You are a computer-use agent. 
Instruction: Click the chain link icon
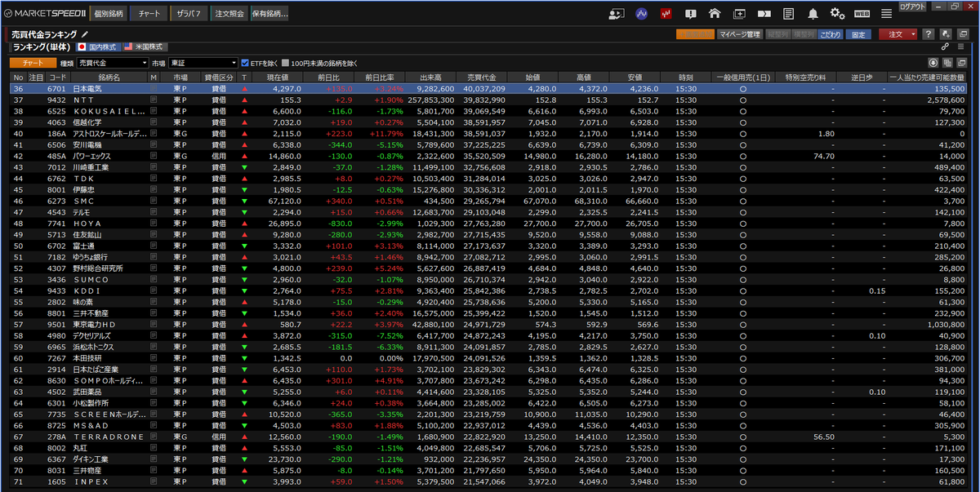(x=945, y=47)
